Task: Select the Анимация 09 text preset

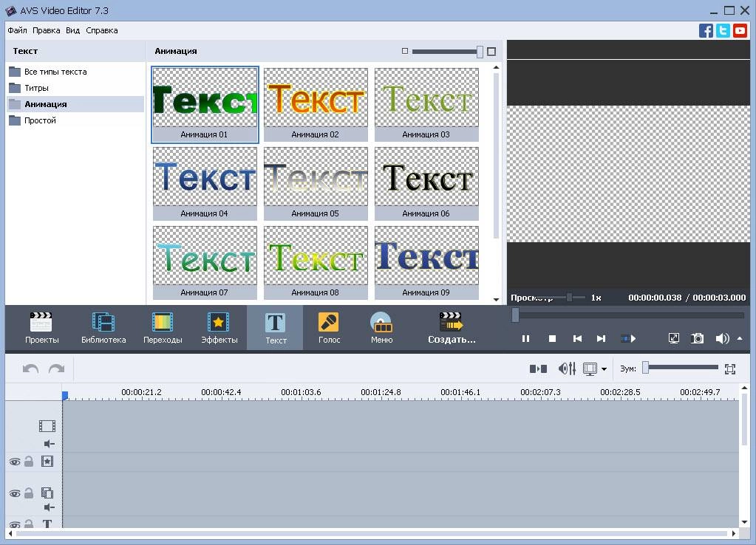Action: pyautogui.click(x=426, y=263)
